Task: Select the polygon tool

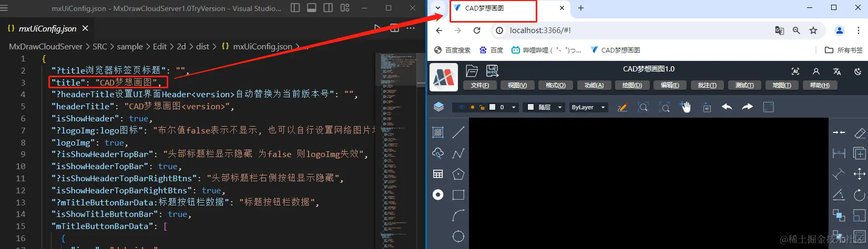Action: [458, 174]
